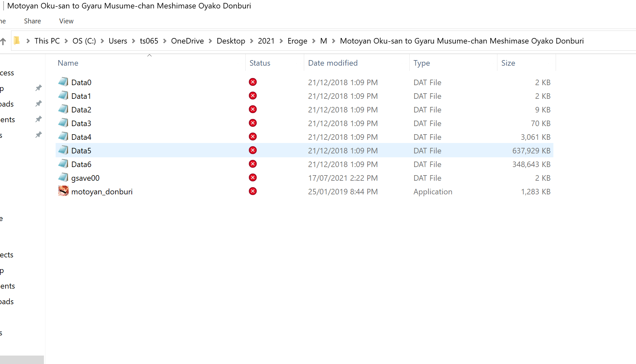Image resolution: width=636 pixels, height=364 pixels.
Task: Sort files by Size column header
Action: [x=508, y=63]
